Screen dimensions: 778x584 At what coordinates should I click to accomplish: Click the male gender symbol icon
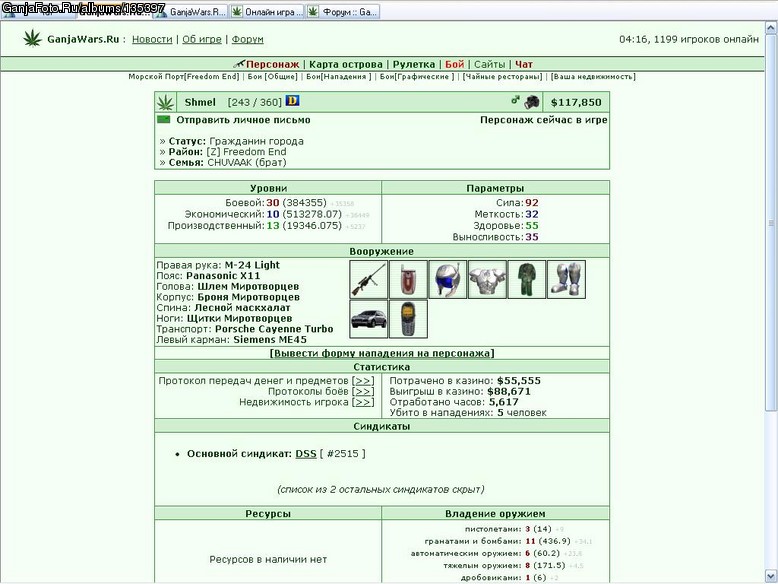pos(516,100)
